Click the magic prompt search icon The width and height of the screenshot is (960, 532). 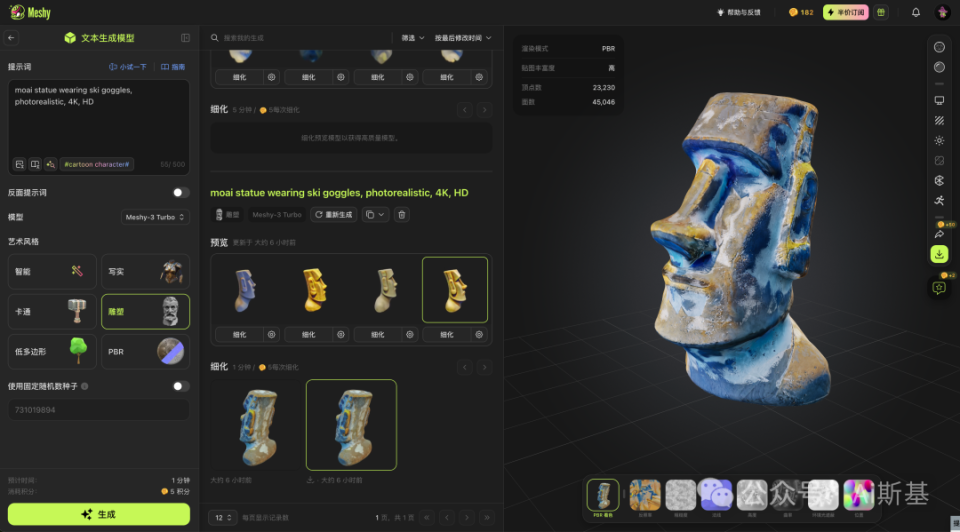(50, 164)
